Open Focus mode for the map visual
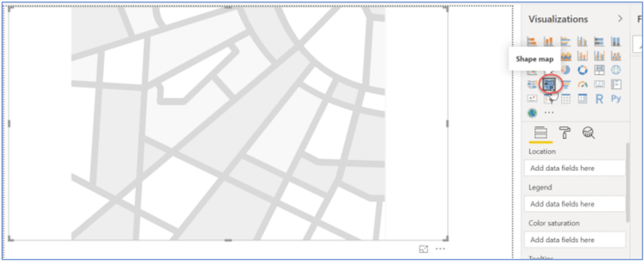 [423, 249]
